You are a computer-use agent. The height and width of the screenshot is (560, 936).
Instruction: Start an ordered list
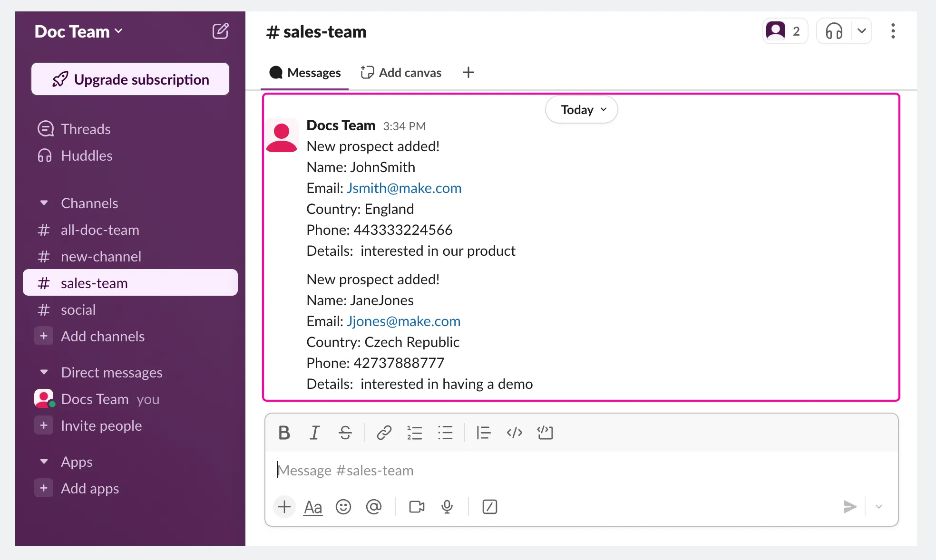coord(414,433)
